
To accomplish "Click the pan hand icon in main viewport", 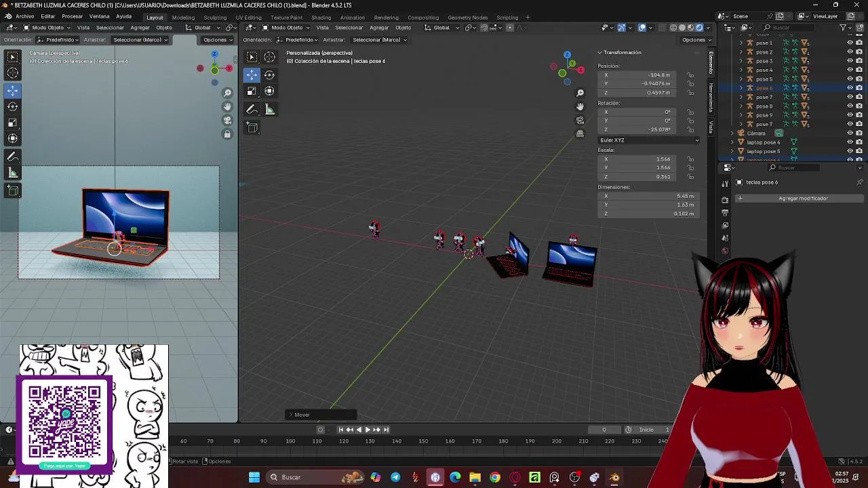I will [x=580, y=106].
